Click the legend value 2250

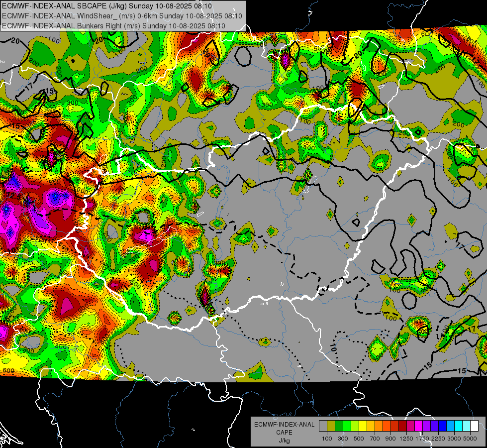pos(438,439)
